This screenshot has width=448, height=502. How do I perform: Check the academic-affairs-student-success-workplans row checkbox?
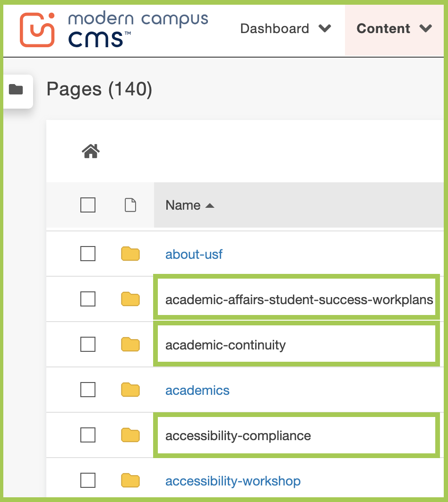pyautogui.click(x=88, y=299)
